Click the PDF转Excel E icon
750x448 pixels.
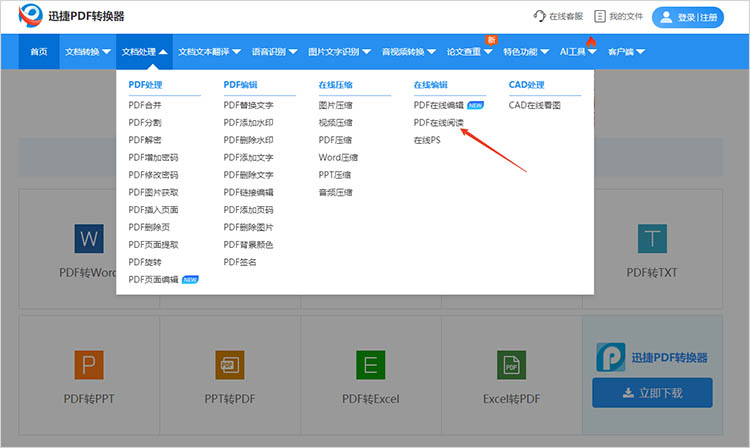371,365
